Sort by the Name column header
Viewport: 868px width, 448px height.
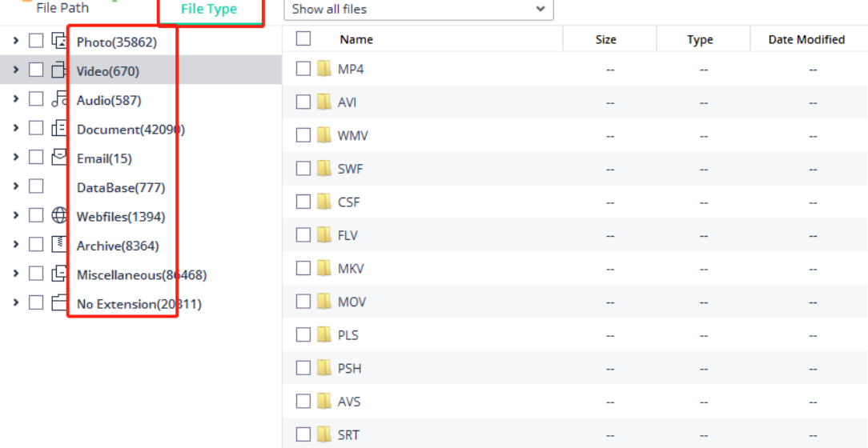356,39
